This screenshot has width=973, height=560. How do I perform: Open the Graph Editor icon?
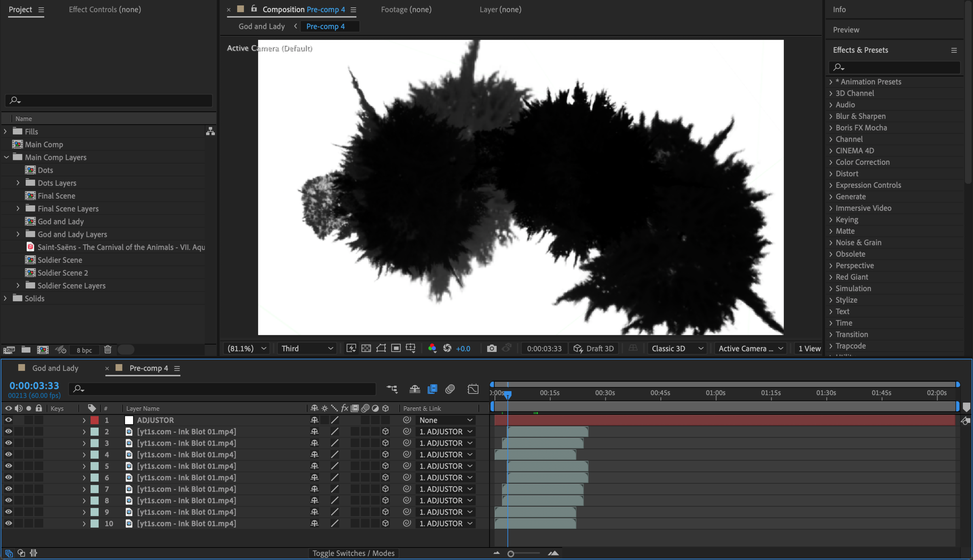click(x=473, y=389)
